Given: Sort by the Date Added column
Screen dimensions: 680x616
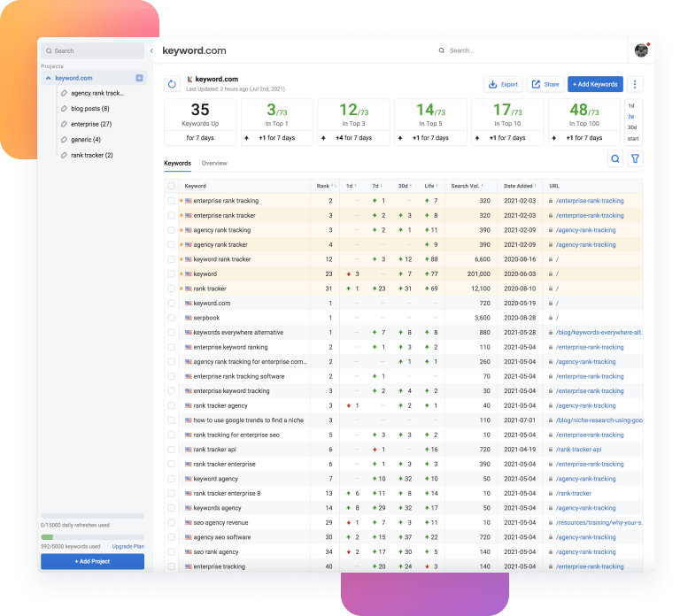Looking at the screenshot, I should pos(520,186).
